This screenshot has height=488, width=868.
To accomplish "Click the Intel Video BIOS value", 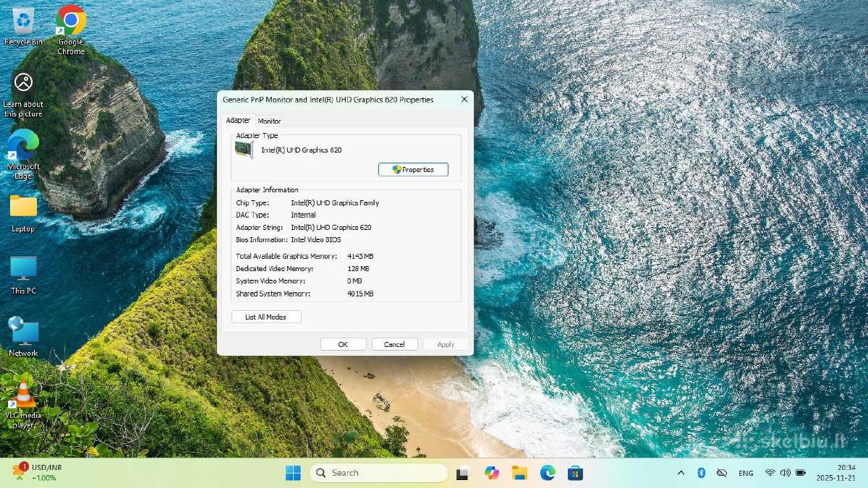I will 316,239.
